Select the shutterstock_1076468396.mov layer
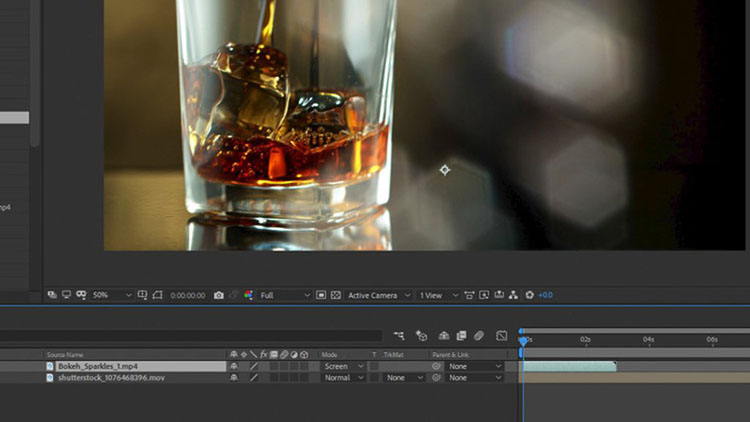The height and width of the screenshot is (422, 750). point(110,378)
